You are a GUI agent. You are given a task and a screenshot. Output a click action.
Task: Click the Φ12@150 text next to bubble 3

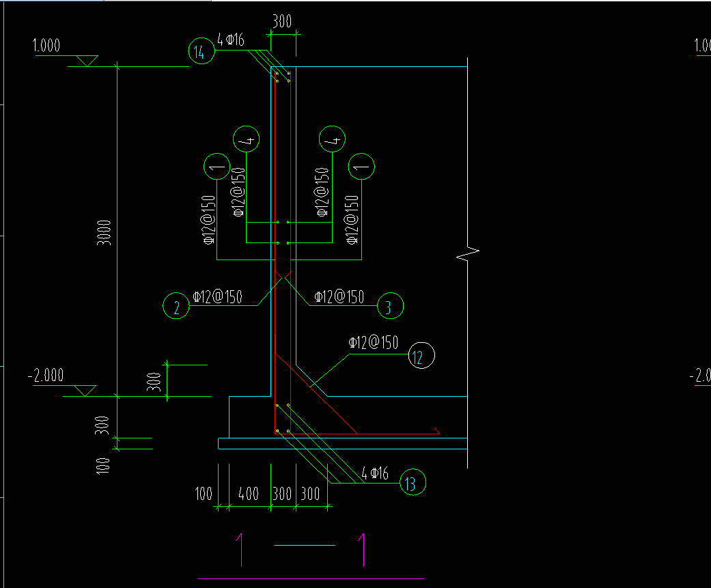click(x=339, y=297)
